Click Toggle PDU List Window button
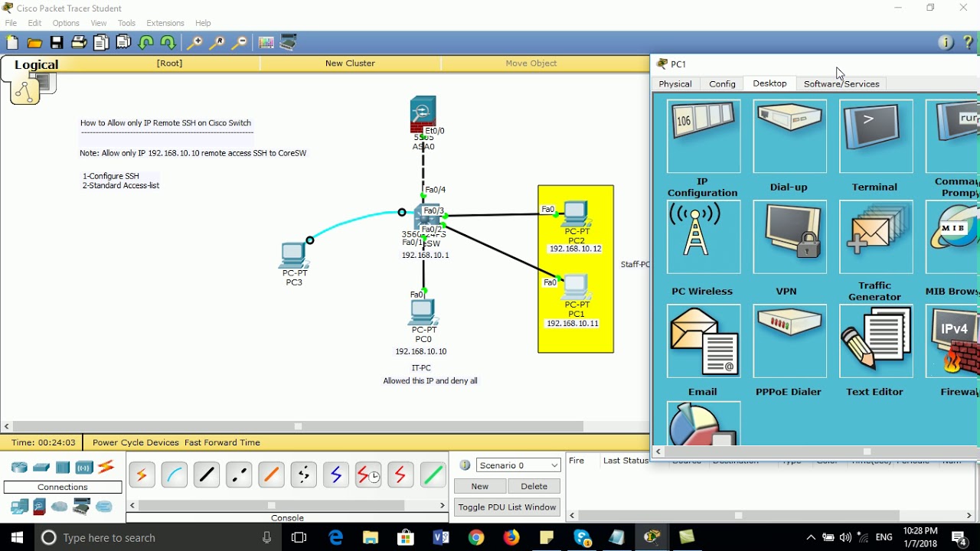980x551 pixels. [507, 507]
